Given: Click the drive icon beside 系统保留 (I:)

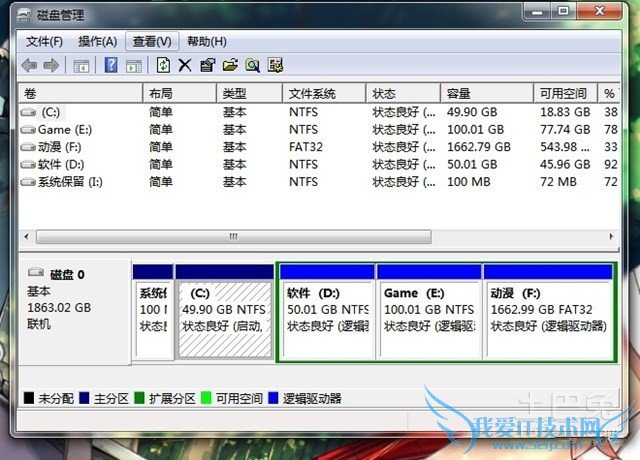Looking at the screenshot, I should coord(28,182).
